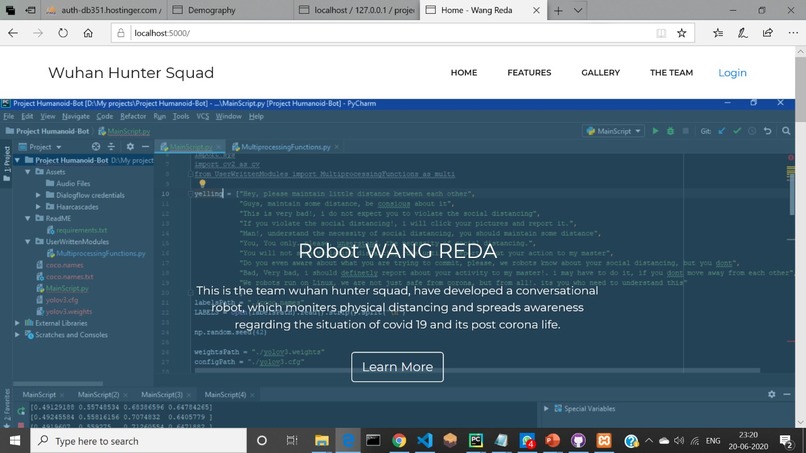This screenshot has width=806, height=453.
Task: Open the GALLERY nav link
Action: point(600,73)
